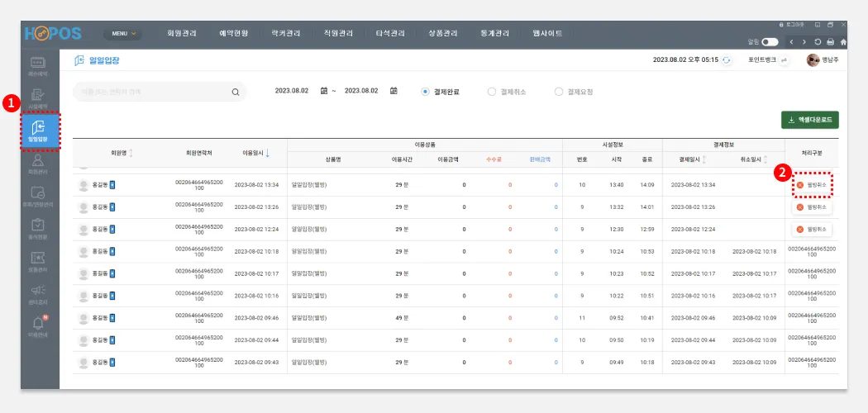Select the 결제취소 radio button
The height and width of the screenshot is (413, 868).
tap(492, 92)
